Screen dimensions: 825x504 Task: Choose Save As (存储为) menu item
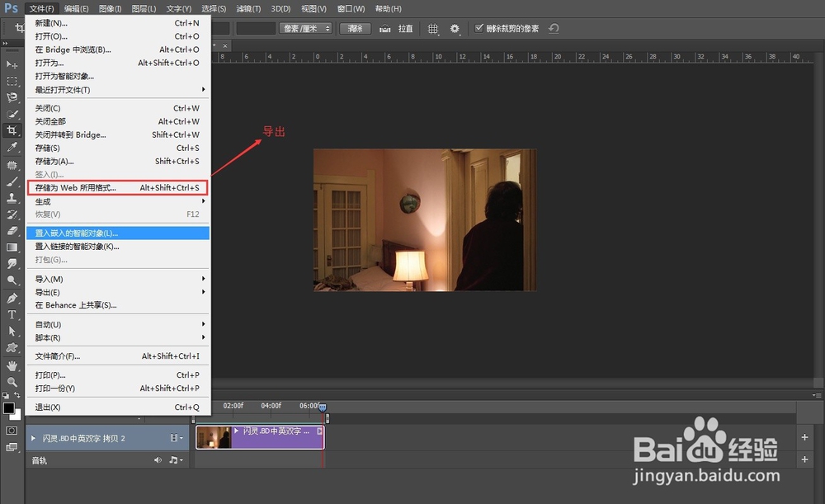(117, 161)
